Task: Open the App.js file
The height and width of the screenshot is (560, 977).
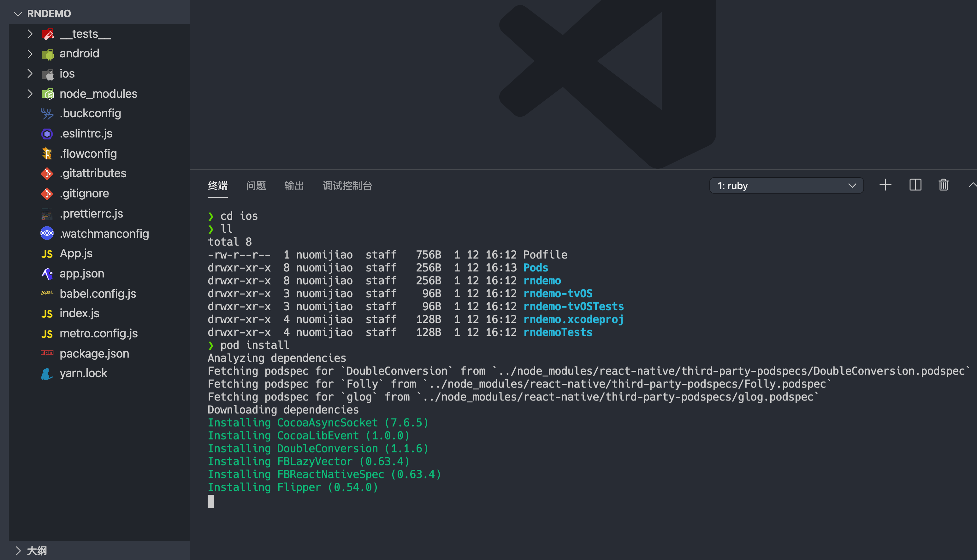Action: 76,254
